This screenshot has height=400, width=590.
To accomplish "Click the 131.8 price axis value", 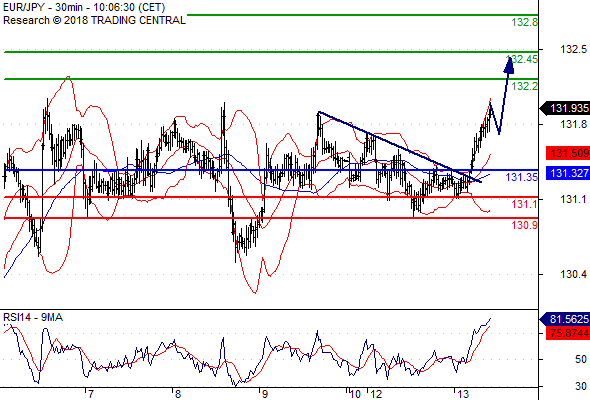I will click(573, 124).
